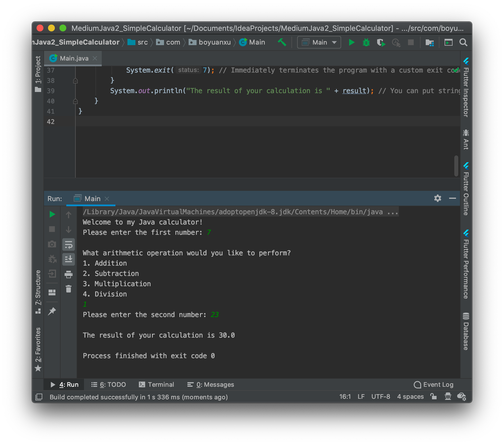Run the Main configuration

click(352, 42)
